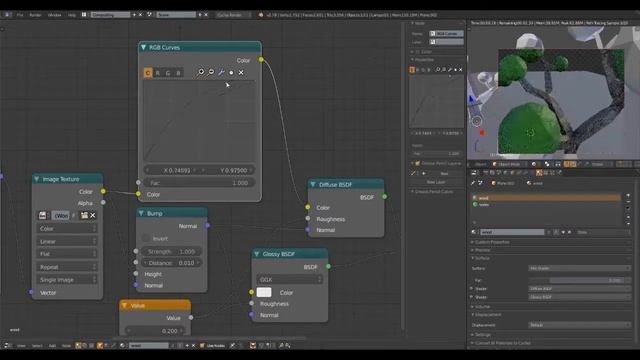This screenshot has width=640, height=360.
Task: Click the curve point X 0.74093 field
Action: point(171,170)
